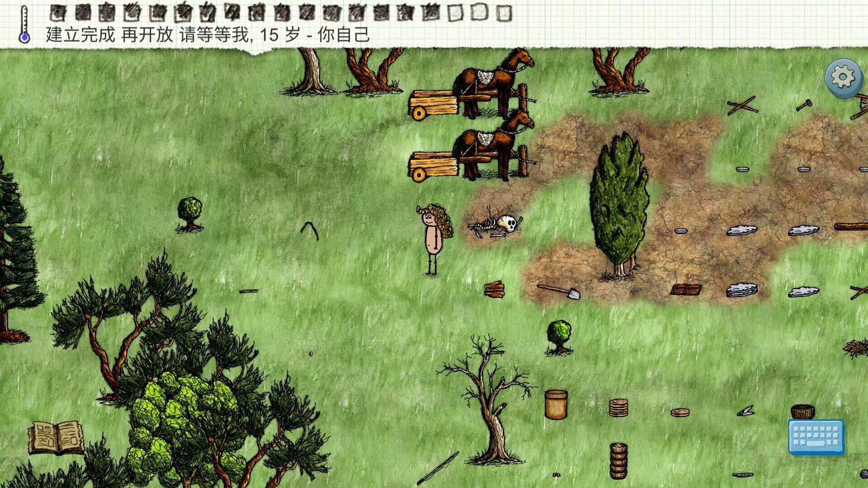Click the tall cypress tree

point(619,206)
